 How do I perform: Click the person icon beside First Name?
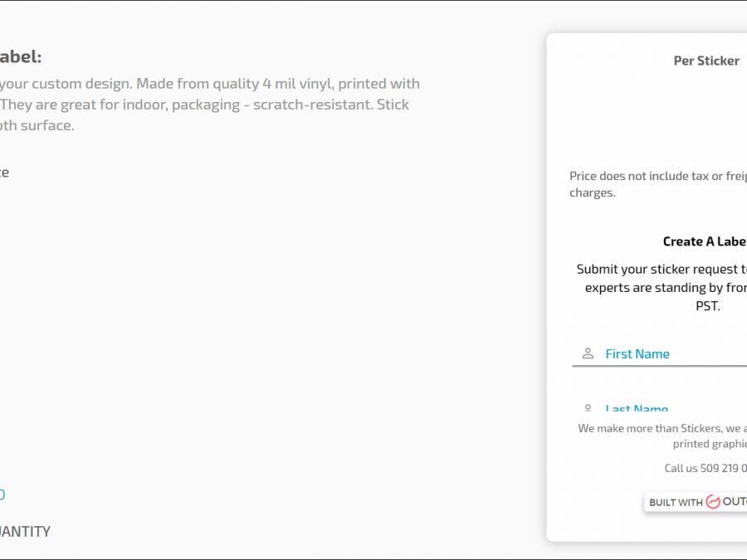click(588, 353)
